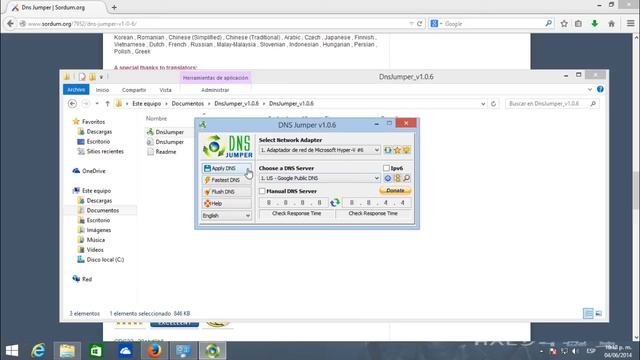Click the yellow gear options icon

click(407, 150)
